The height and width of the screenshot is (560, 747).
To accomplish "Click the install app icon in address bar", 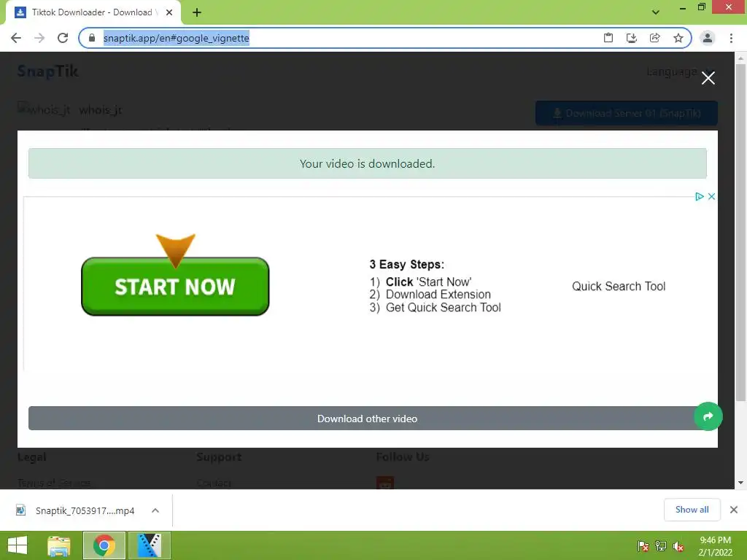I will [x=631, y=38].
